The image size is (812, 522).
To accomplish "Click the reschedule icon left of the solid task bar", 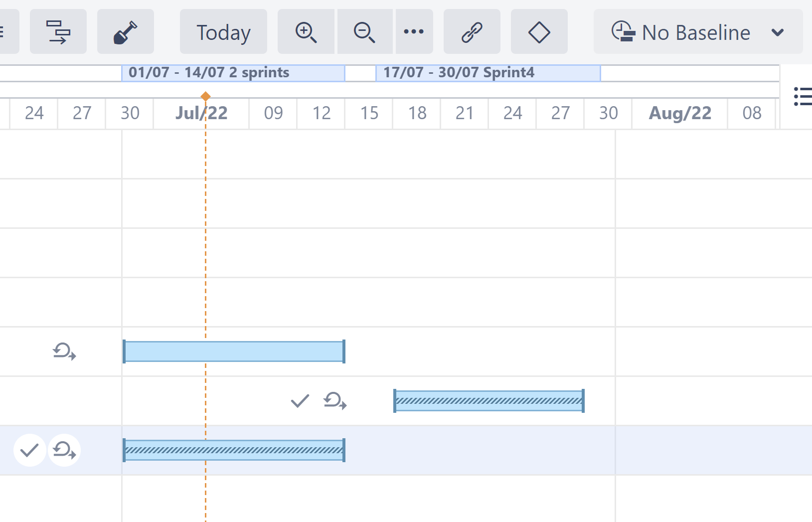I will click(x=64, y=351).
